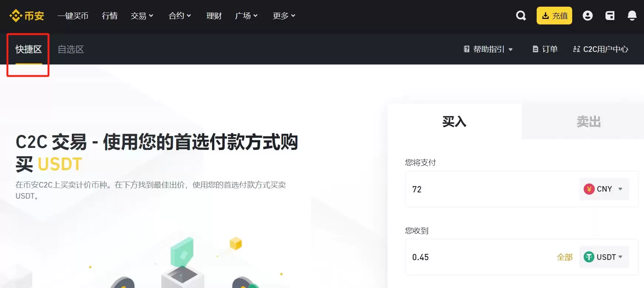Image resolution: width=644 pixels, height=288 pixels.
Task: Switch to the 自选区 tab
Action: [x=71, y=49]
